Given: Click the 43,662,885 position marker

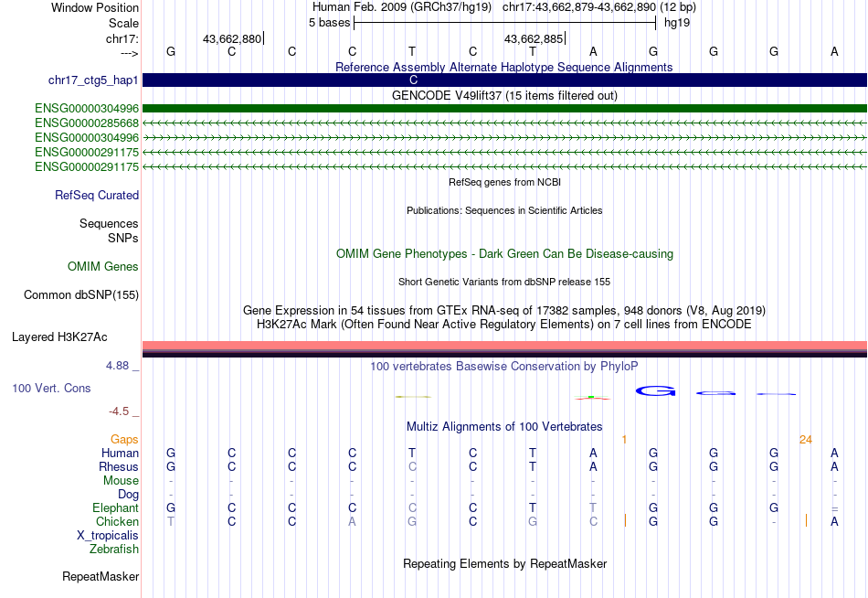Looking at the screenshot, I should [x=534, y=38].
